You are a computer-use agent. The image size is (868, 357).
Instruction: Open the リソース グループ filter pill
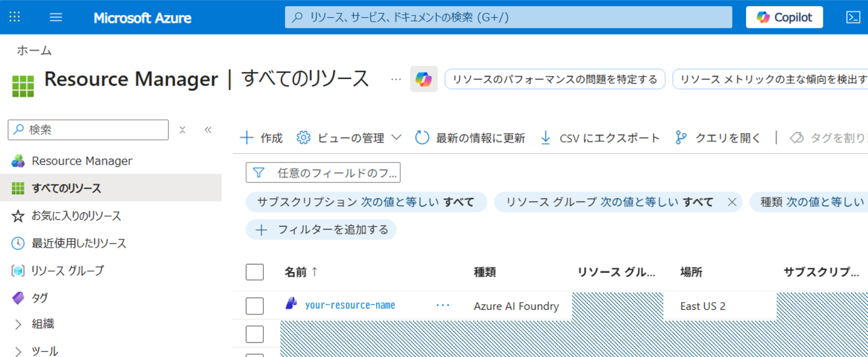pyautogui.click(x=609, y=202)
